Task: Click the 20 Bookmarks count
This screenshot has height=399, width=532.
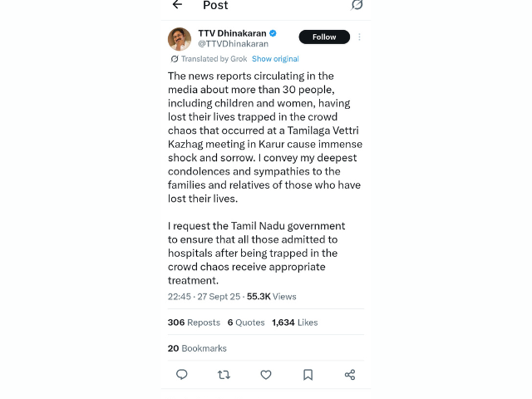Action: pyautogui.click(x=197, y=348)
